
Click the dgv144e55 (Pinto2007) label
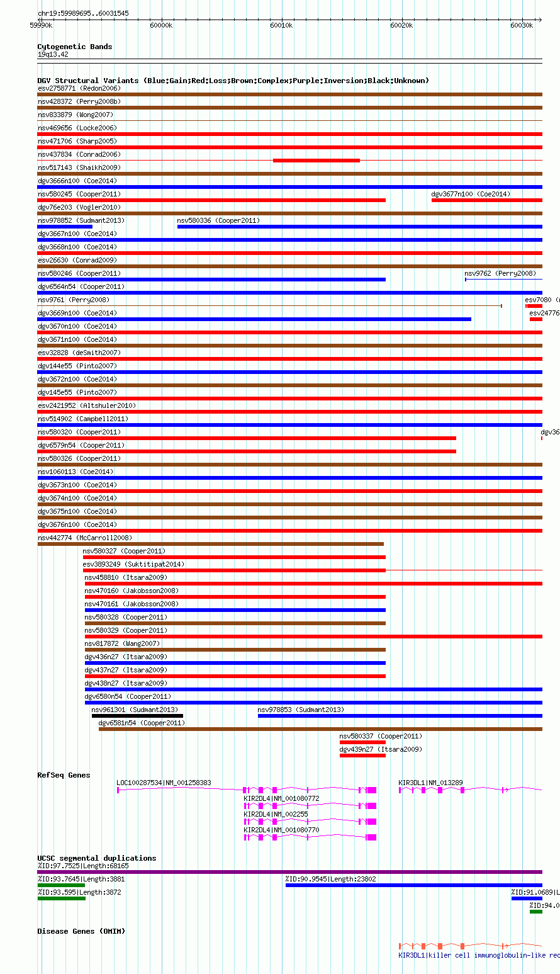coord(77,366)
